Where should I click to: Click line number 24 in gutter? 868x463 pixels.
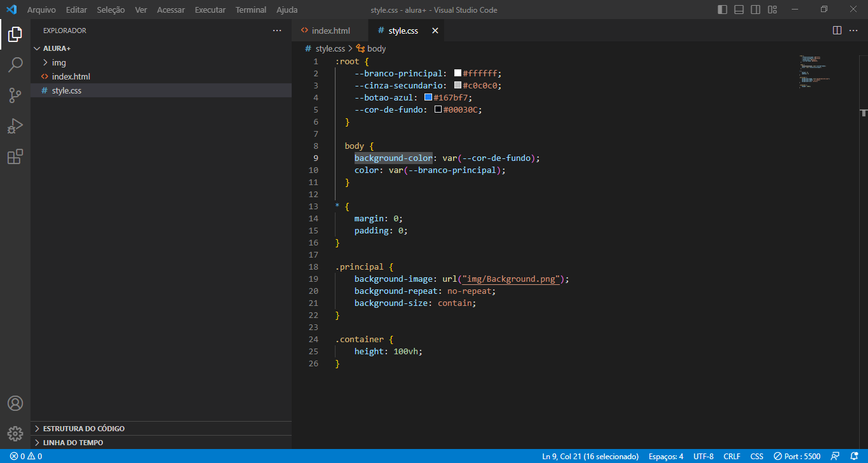[313, 340]
